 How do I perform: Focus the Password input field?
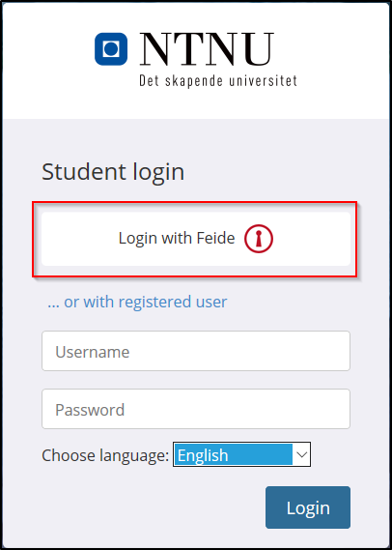tap(196, 409)
